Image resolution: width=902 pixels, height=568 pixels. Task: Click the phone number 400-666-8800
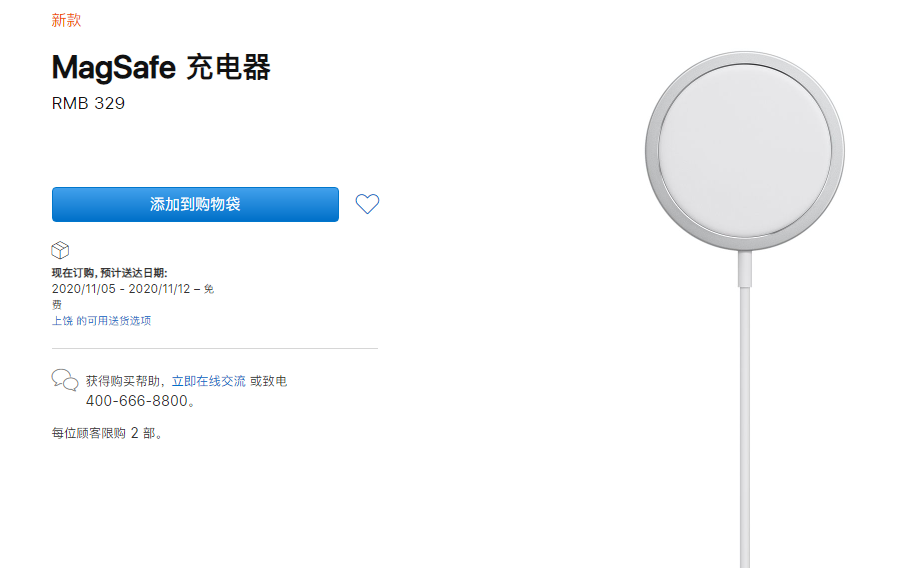click(138, 401)
